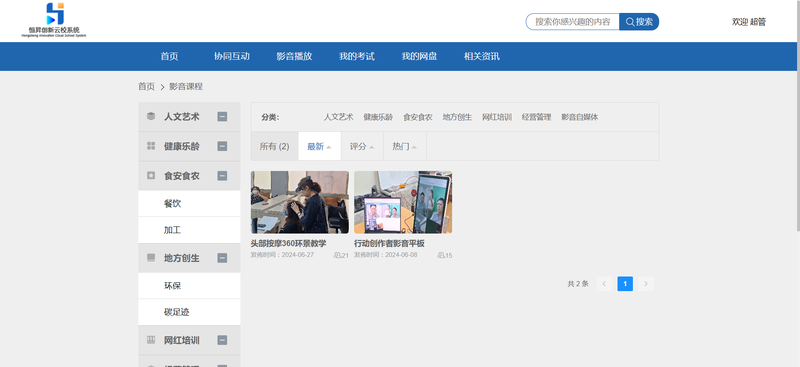Open the 影音播放 navigation menu
The height and width of the screenshot is (367, 800).
[294, 57]
